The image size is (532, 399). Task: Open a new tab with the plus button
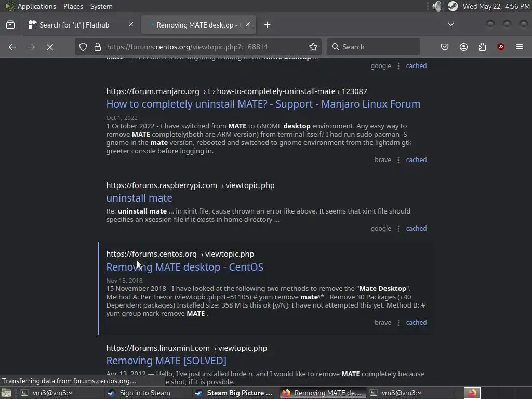point(268,25)
